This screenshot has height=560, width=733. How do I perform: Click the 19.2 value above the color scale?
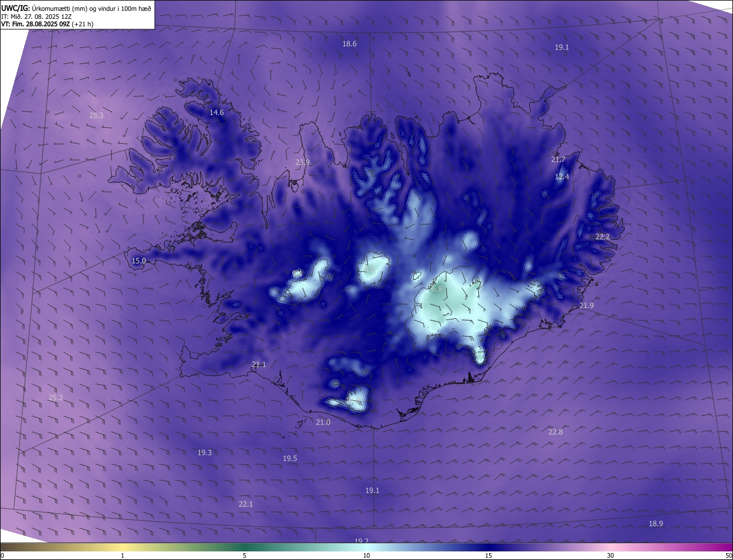point(361,541)
